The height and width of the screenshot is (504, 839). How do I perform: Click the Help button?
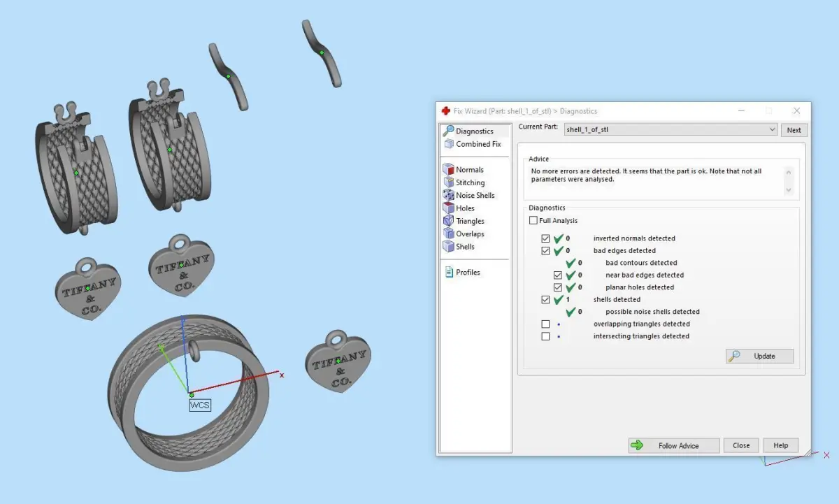click(x=781, y=445)
